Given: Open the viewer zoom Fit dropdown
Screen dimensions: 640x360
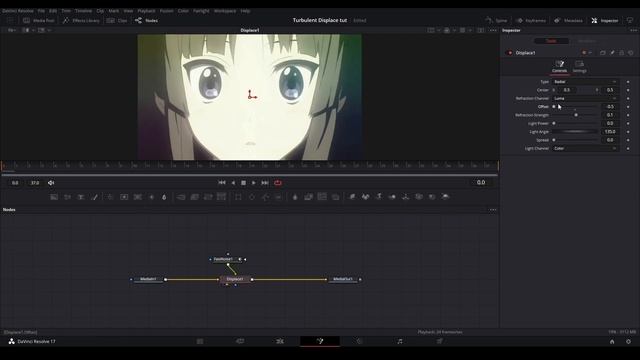Looking at the screenshot, I should click(12, 30).
